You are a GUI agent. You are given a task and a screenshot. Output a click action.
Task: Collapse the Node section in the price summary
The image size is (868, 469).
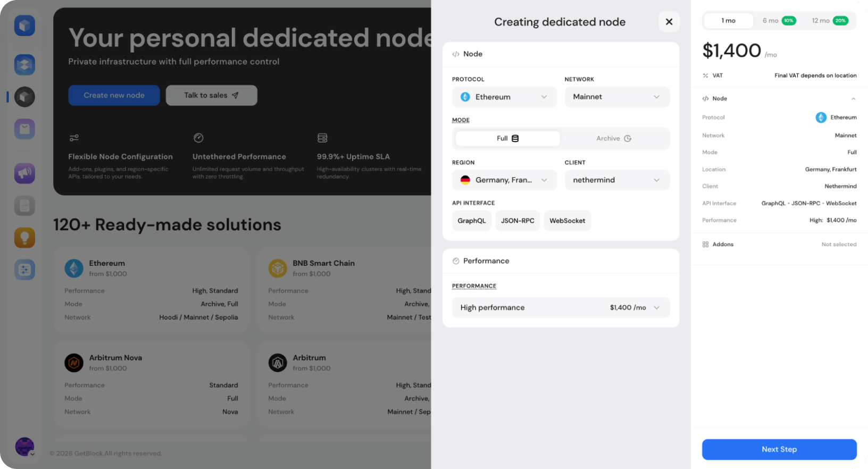click(x=853, y=98)
